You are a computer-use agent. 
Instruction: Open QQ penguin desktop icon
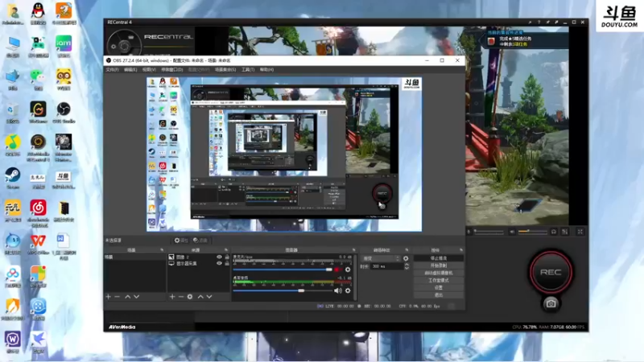point(38,13)
